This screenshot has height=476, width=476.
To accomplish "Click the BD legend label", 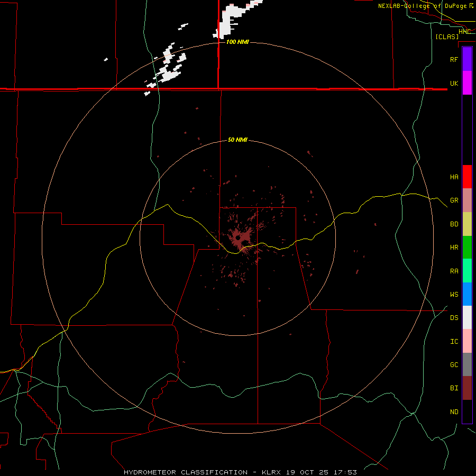I will click(x=454, y=224).
